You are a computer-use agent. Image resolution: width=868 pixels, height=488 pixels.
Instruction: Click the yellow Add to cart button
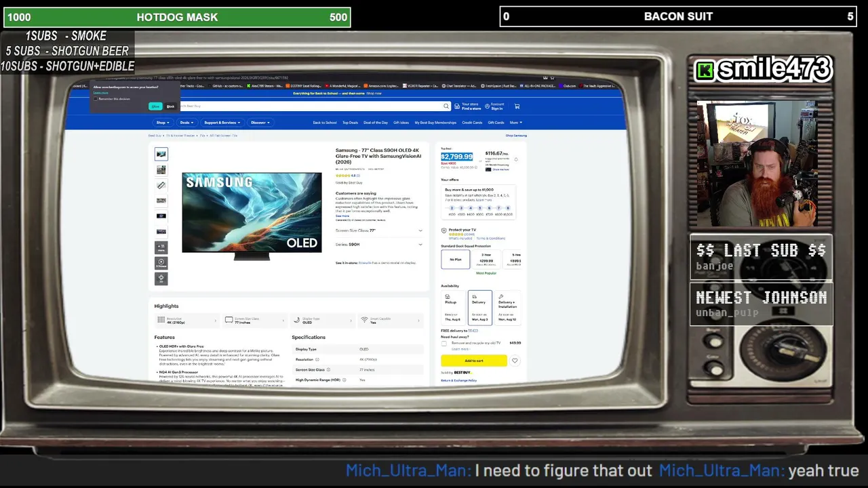(x=474, y=361)
